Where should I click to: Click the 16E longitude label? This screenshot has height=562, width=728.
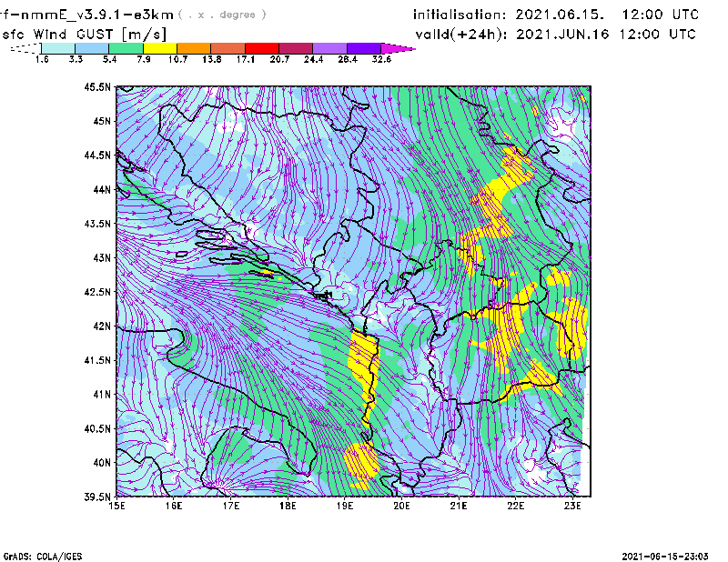pos(174,506)
